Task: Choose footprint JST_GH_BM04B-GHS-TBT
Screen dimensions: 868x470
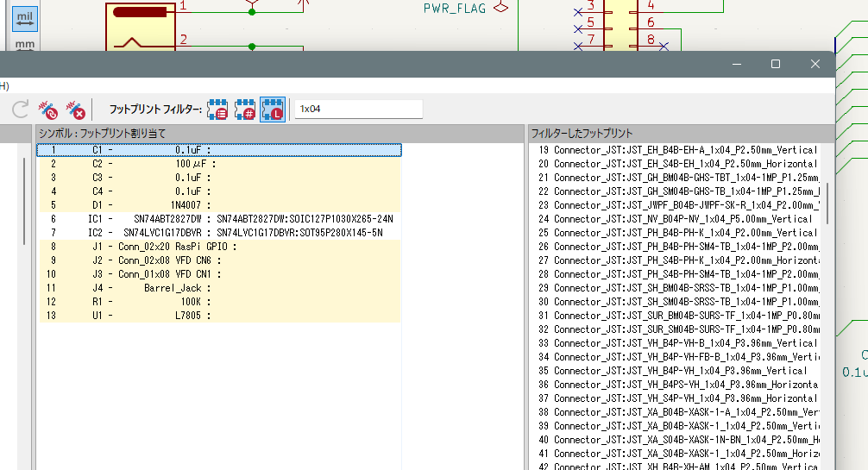Action: click(x=677, y=178)
